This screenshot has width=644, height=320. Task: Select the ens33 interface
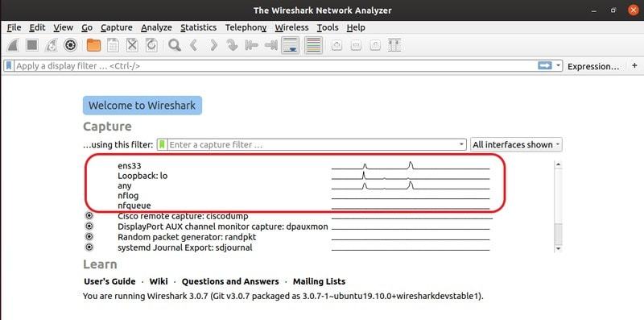130,166
